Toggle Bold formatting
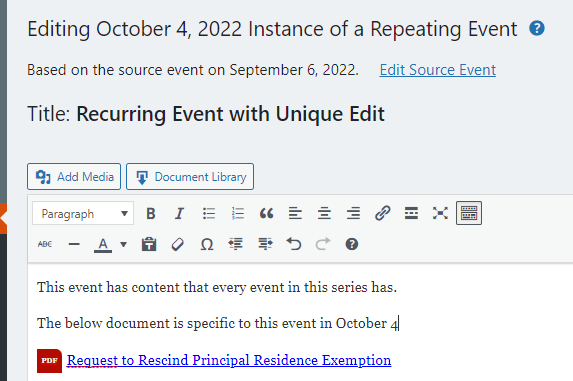Screen dimensions: 573x381 [151, 213]
